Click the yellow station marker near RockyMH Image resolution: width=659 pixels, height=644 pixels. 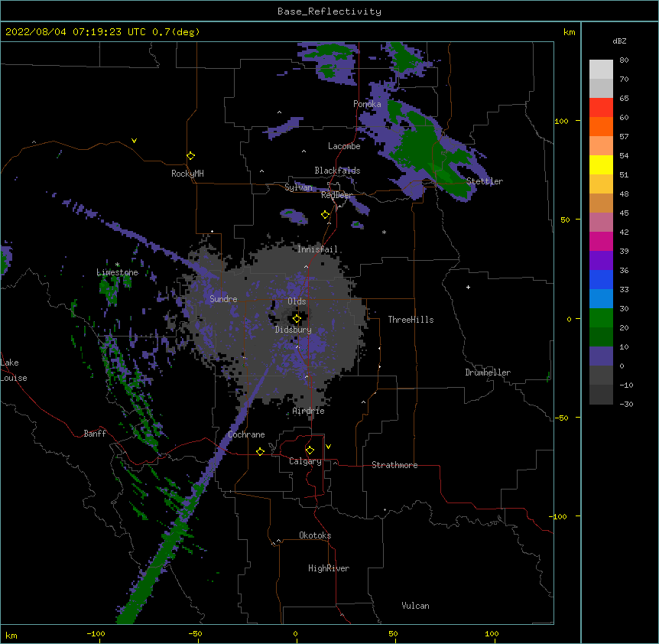pos(190,156)
